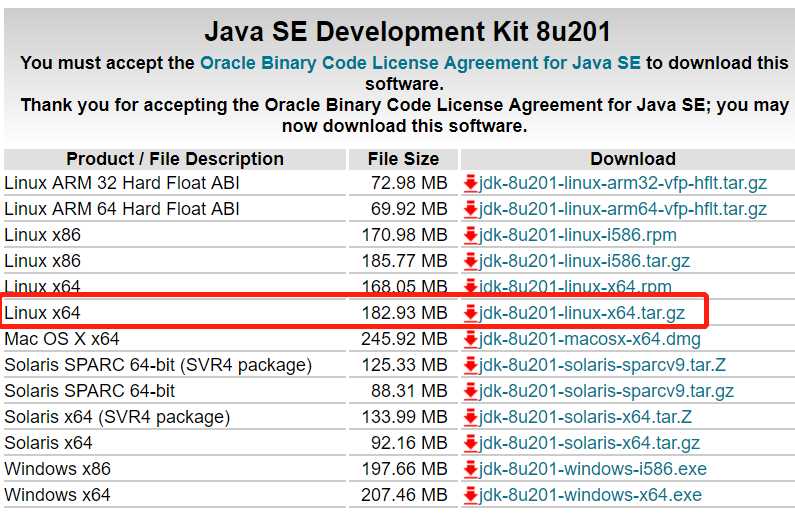Click the 207.46 MB file size

[x=405, y=495]
